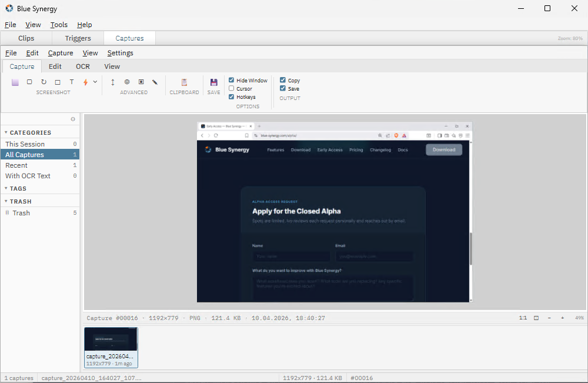Select the text capture tool in Screenshot group
588x383 pixels.
click(71, 82)
